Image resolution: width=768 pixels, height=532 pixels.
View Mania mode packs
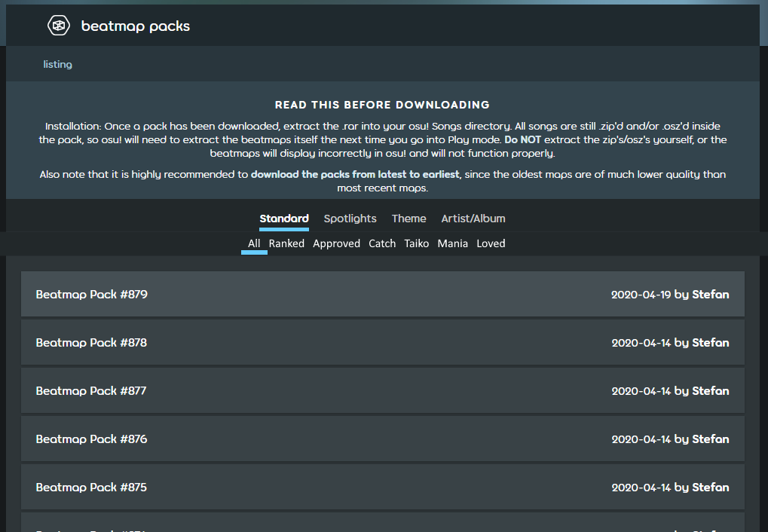click(452, 243)
